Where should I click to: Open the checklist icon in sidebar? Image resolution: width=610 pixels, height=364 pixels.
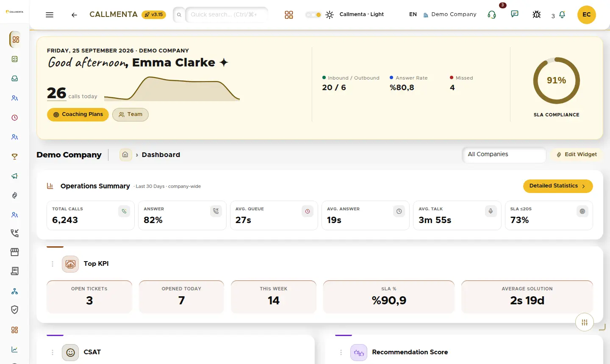tap(15, 59)
